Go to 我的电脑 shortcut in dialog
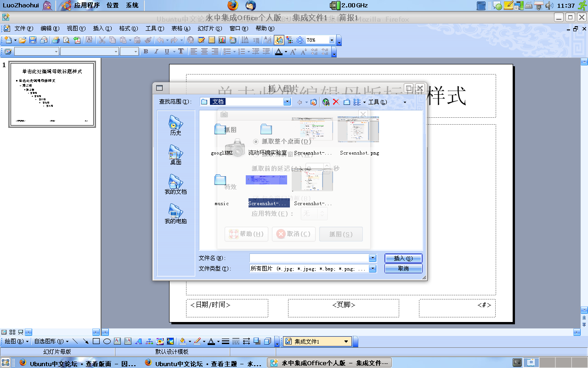The image size is (588, 368). (x=175, y=214)
